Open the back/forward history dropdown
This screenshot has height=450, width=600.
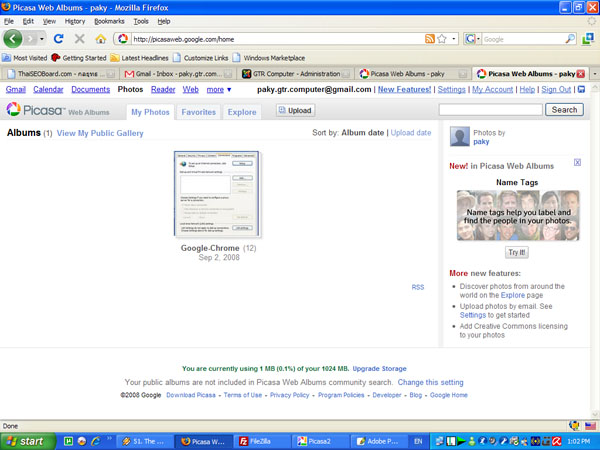coord(42,39)
